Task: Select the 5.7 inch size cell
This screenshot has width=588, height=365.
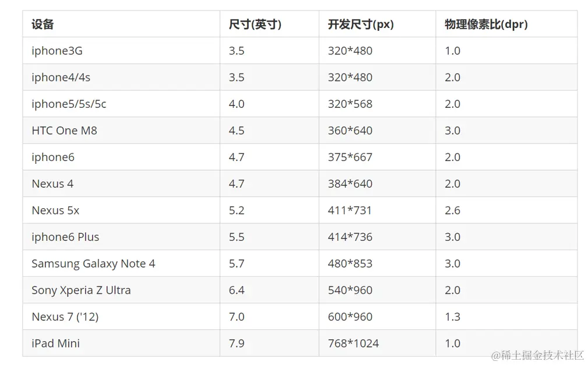Action: coord(269,264)
